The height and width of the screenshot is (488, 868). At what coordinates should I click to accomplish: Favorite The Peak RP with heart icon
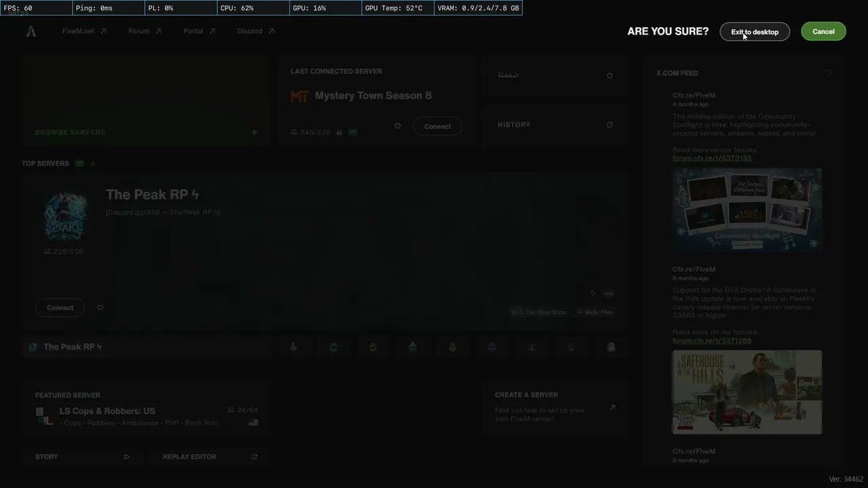click(100, 308)
